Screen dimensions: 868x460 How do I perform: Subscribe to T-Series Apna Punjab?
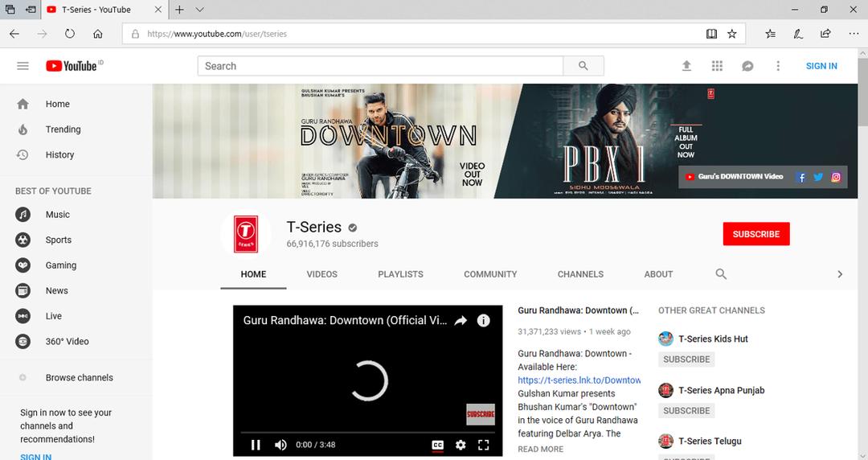[x=686, y=411]
